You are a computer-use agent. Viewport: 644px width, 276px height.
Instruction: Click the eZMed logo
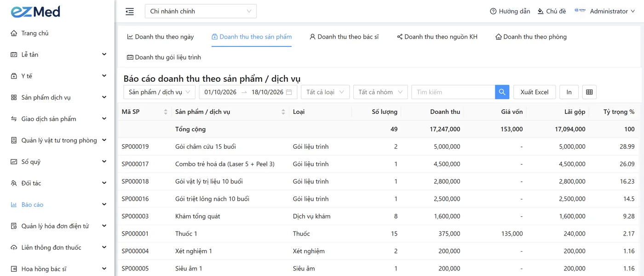tap(35, 11)
